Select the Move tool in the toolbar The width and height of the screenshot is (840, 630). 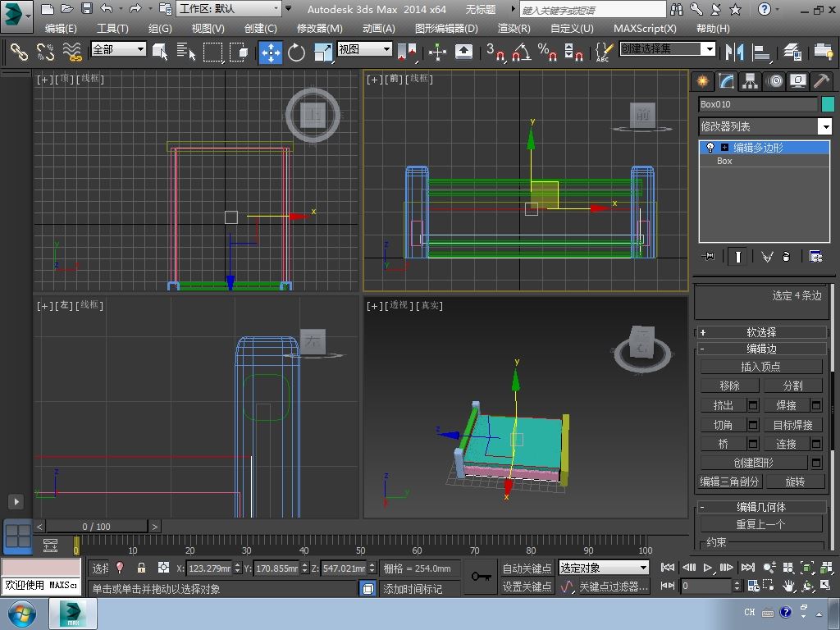pos(270,52)
